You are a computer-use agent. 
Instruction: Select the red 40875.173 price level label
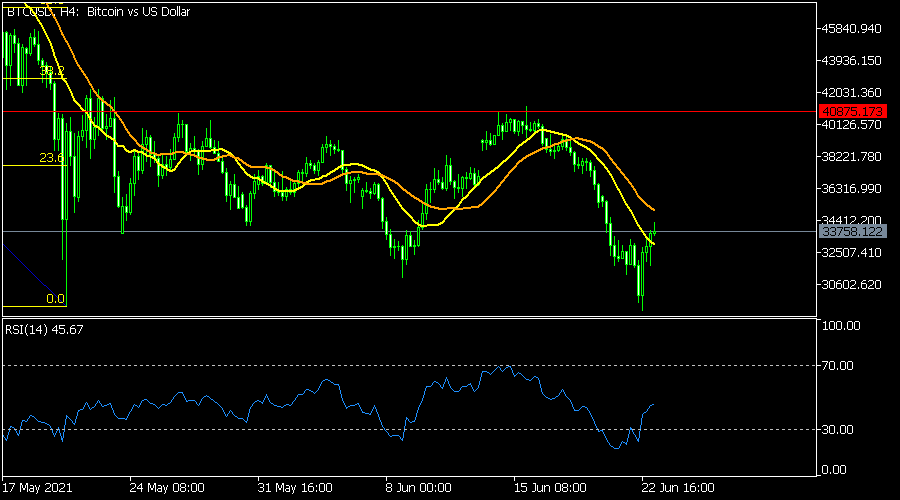pos(852,111)
